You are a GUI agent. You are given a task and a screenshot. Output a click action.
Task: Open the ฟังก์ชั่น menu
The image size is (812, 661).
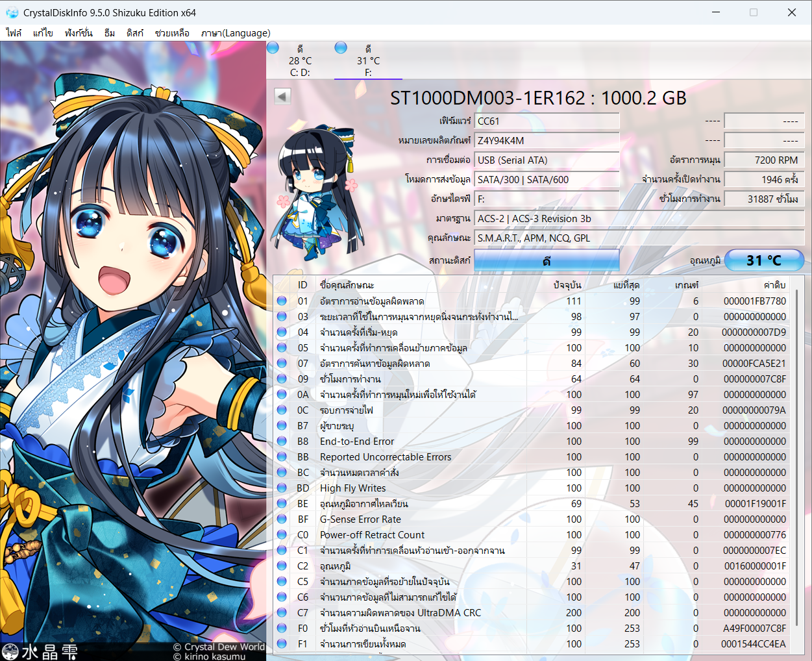(x=79, y=32)
